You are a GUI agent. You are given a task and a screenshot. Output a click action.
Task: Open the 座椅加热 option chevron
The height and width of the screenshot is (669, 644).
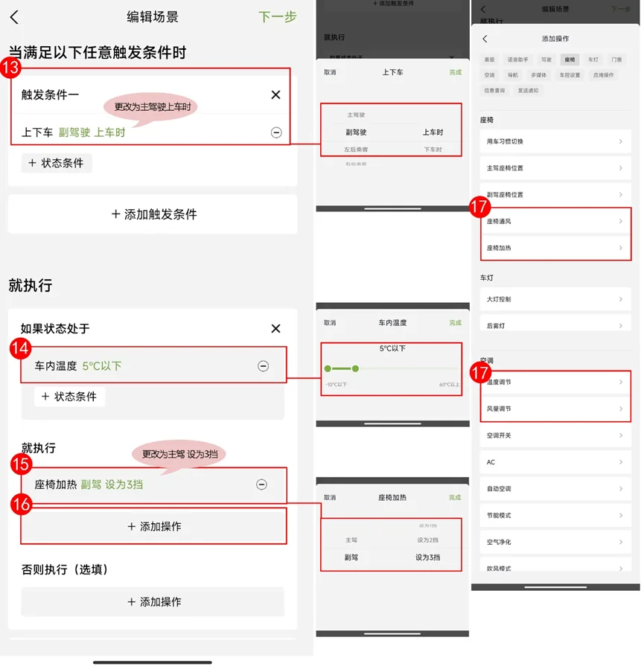coord(620,248)
